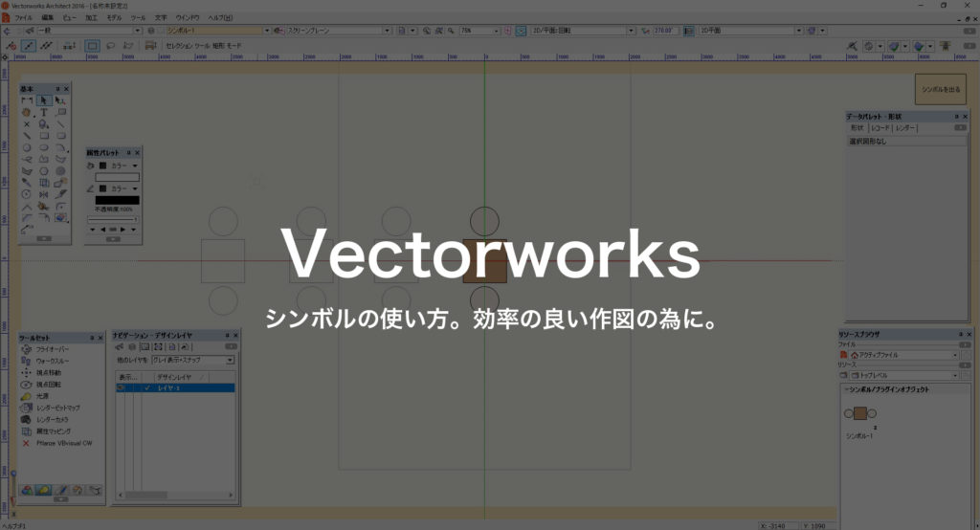This screenshot has height=530, width=980.
Task: Select the レイヤ-1 row in Navigation
Action: click(175, 388)
